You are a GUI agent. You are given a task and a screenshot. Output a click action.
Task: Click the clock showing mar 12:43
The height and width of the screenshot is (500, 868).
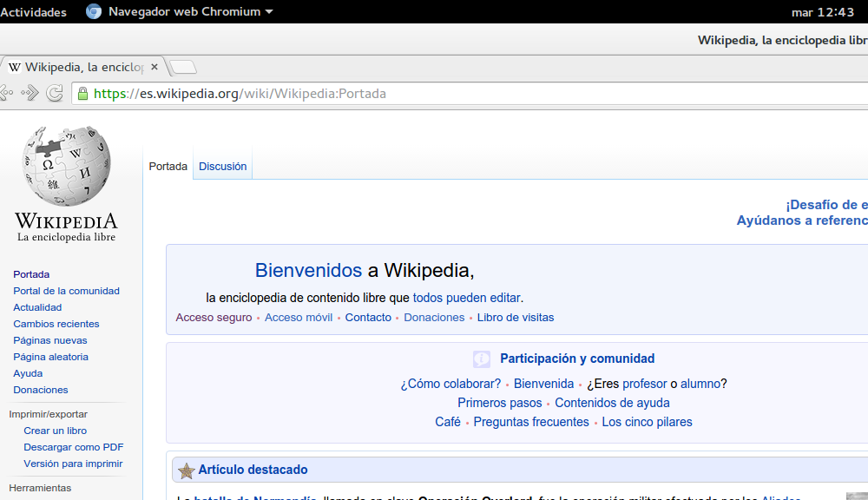[823, 12]
